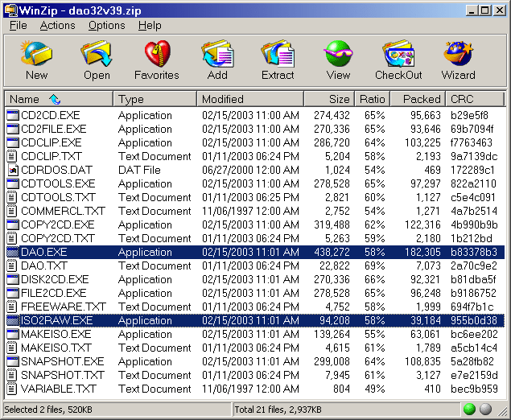The height and width of the screenshot is (420, 511).
Task: Click the View toolbar icon
Action: 338,54
